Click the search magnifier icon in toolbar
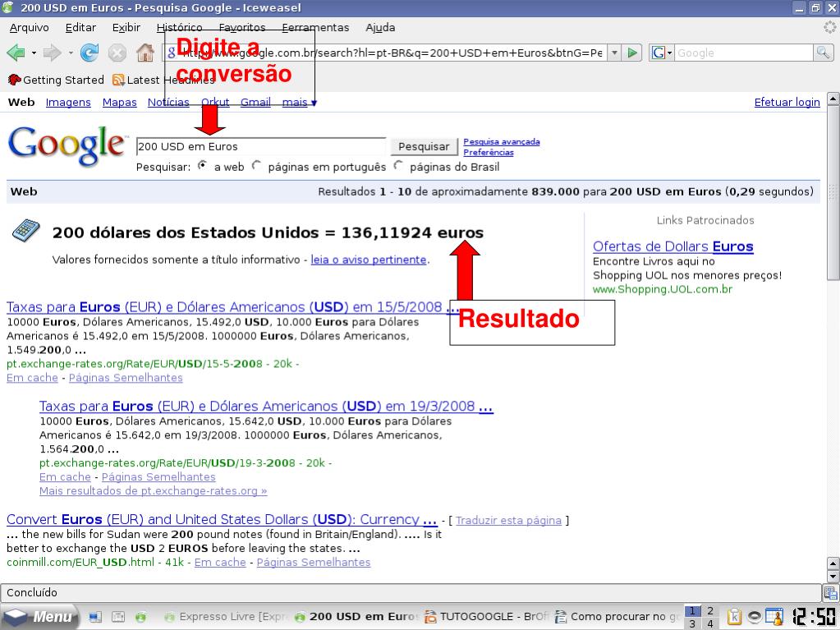840x630 pixels. [823, 53]
